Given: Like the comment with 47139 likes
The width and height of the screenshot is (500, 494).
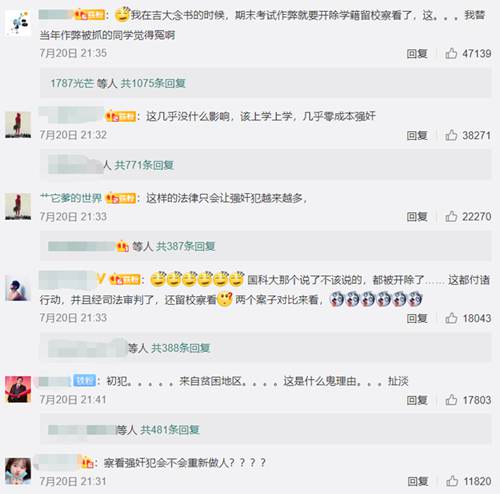Looking at the screenshot, I should click(x=451, y=53).
